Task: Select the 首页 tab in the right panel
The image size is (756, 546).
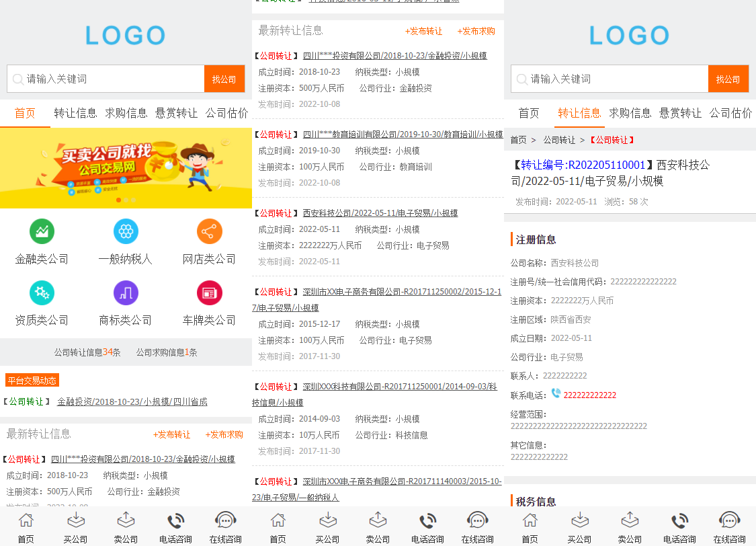Action: (529, 114)
